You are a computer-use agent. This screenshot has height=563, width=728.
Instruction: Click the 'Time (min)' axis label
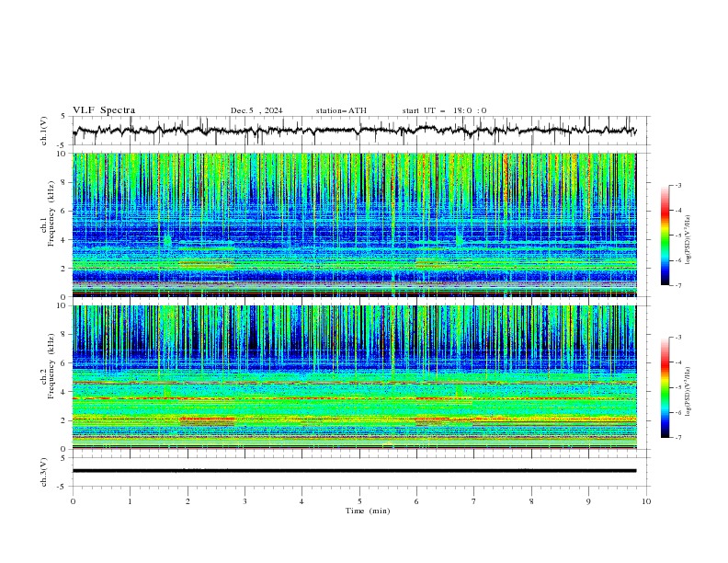coord(368,511)
